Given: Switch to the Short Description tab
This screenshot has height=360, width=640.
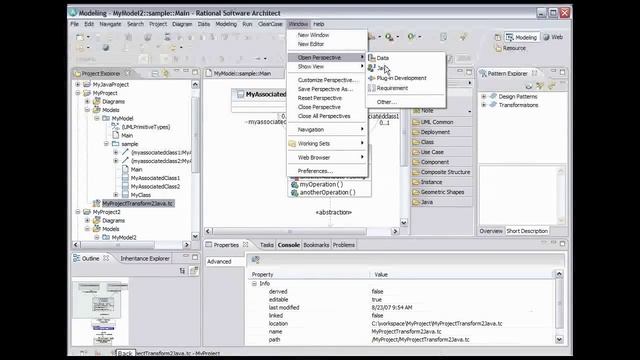Looking at the screenshot, I should pos(527,231).
